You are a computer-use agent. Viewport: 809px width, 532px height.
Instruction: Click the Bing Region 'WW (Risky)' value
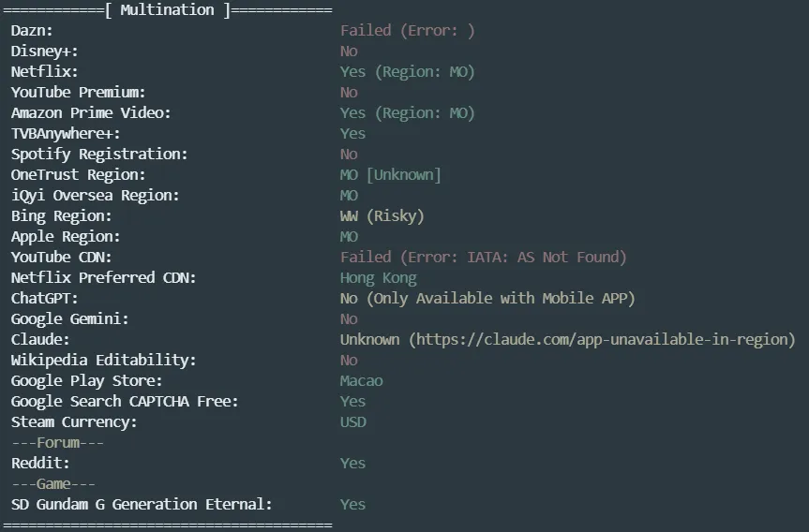[382, 216]
